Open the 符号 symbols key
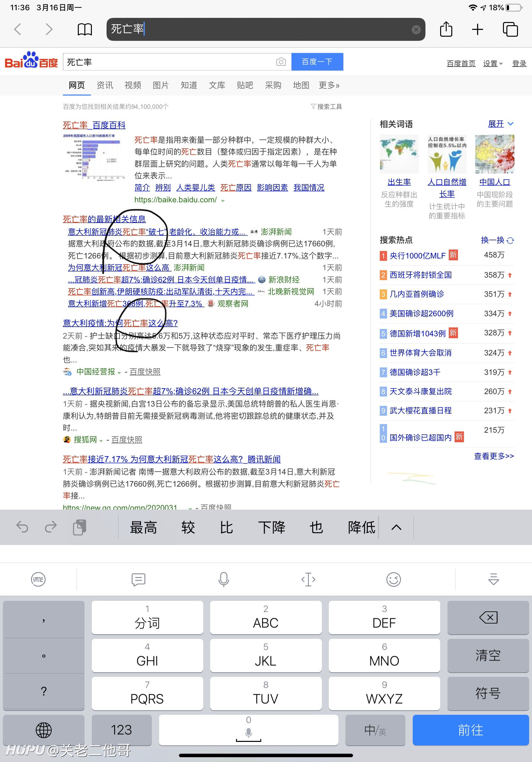The width and height of the screenshot is (532, 762). [x=488, y=693]
